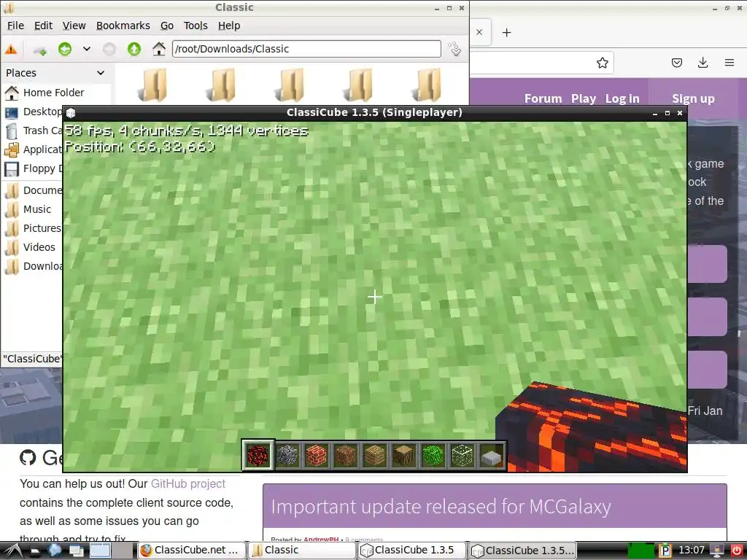The width and height of the screenshot is (747, 560).
Task: Select fifth folder in Classic directory
Action: pos(427,85)
